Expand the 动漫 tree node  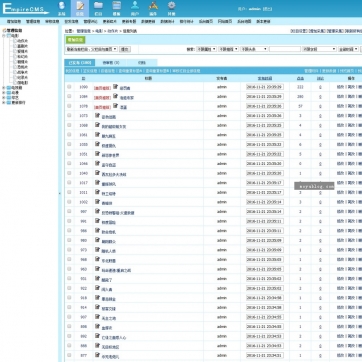[x=4, y=93]
